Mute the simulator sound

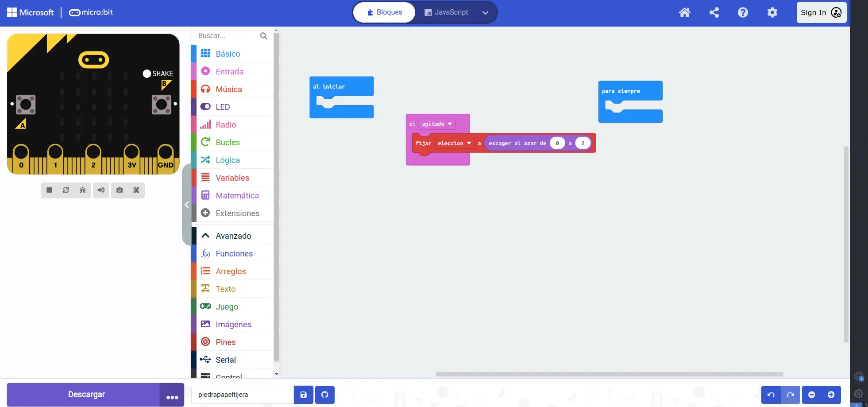pyautogui.click(x=101, y=190)
